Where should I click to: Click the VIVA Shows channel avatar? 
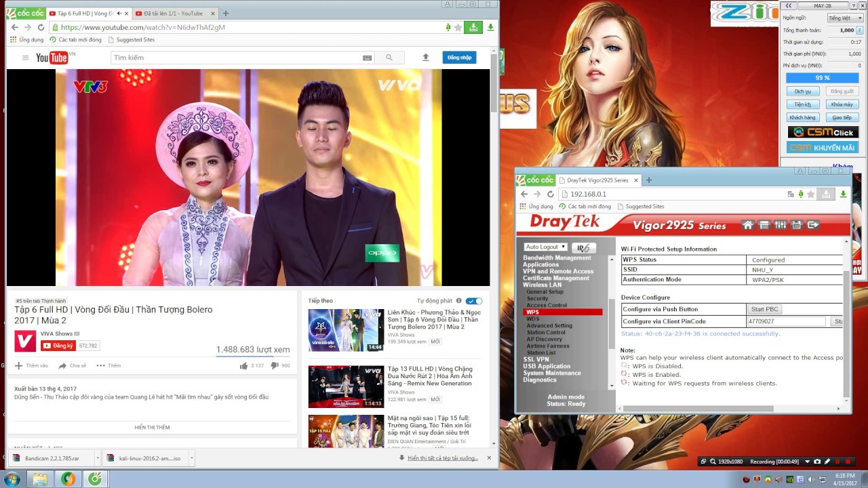click(x=25, y=341)
